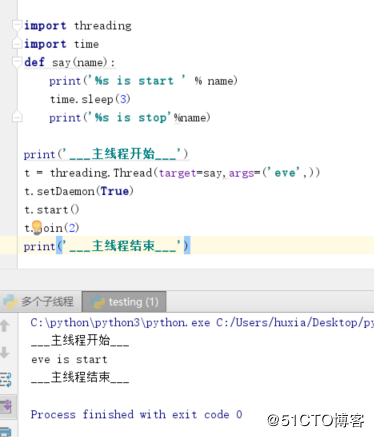
Task: Click the "print('%s is start '" line
Action: [x=143, y=81]
